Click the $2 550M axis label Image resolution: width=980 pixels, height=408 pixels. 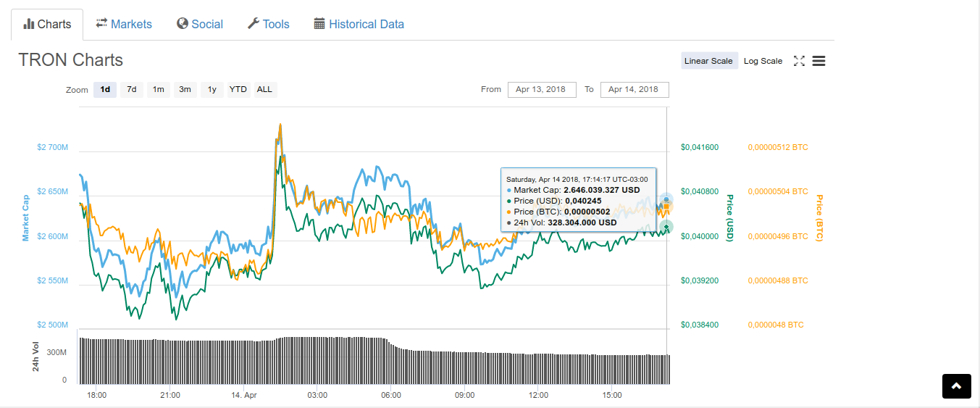point(52,280)
